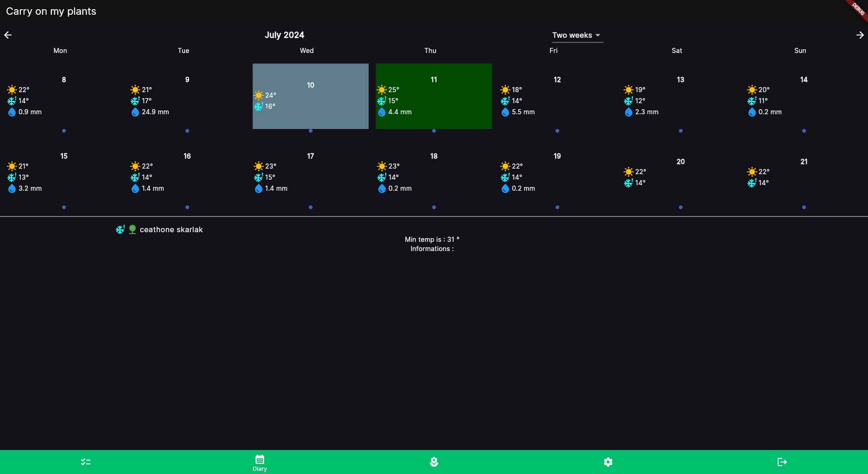Select the gray highlighted cell for July 10
The height and width of the screenshot is (474, 868).
click(310, 96)
